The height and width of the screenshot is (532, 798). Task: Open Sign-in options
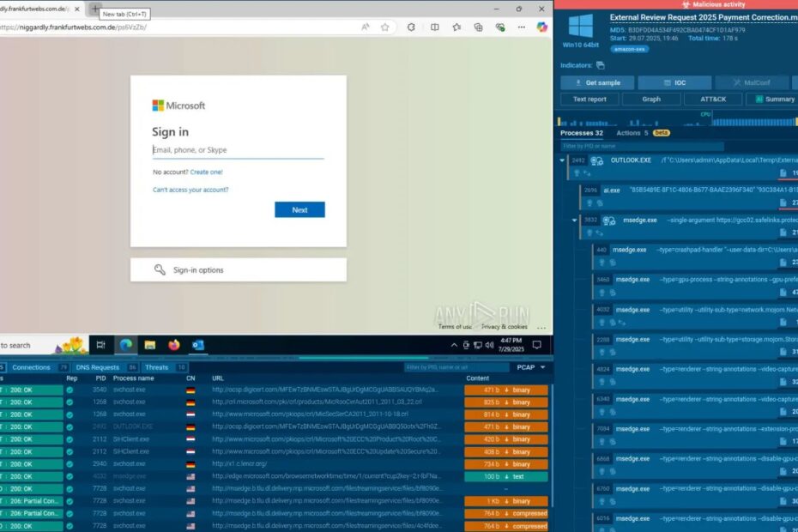click(x=239, y=269)
